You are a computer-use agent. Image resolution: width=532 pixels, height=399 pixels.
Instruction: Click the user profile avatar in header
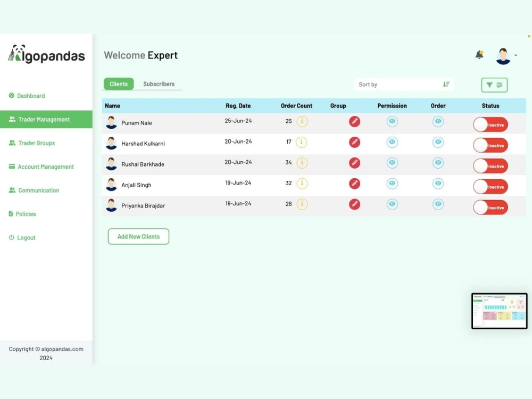[x=503, y=56]
